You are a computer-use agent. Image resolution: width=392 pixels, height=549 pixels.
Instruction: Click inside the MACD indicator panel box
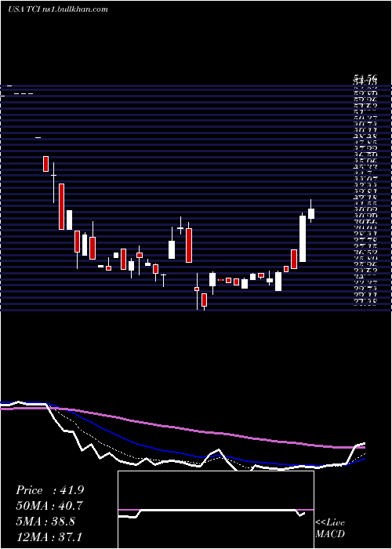pos(216,510)
